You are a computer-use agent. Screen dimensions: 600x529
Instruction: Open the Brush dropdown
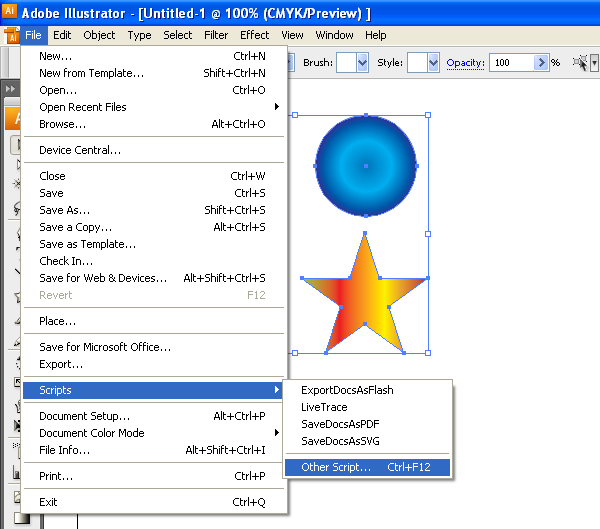click(x=362, y=63)
